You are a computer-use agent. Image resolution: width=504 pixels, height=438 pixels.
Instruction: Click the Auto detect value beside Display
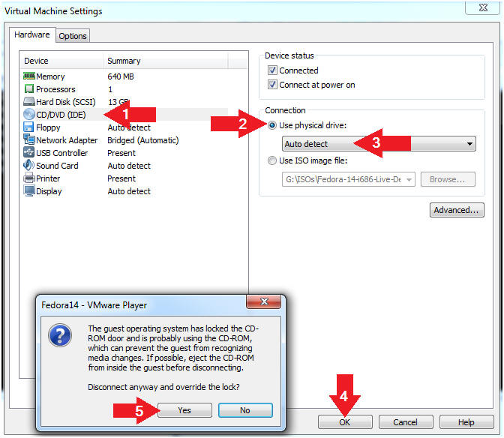(129, 191)
